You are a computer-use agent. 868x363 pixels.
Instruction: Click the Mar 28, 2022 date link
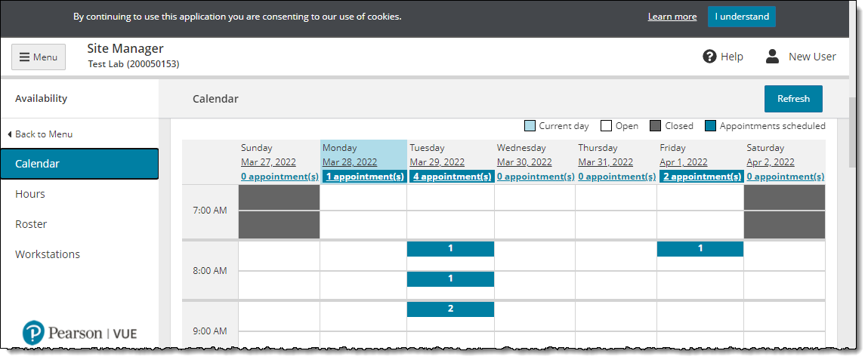click(x=349, y=162)
